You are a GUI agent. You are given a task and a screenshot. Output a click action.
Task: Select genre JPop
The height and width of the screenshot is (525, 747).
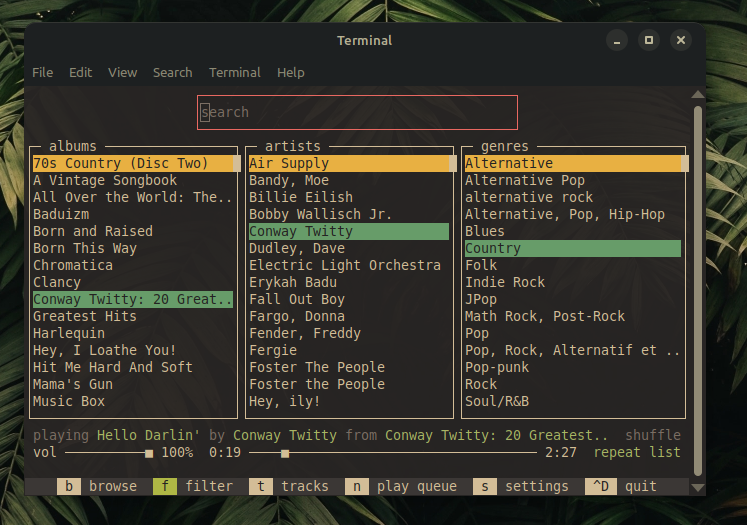pyautogui.click(x=573, y=299)
